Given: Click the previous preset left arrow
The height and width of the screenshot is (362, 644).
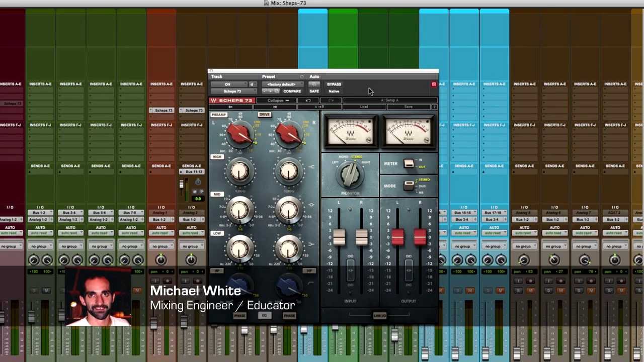Looking at the screenshot, I should 230,107.
